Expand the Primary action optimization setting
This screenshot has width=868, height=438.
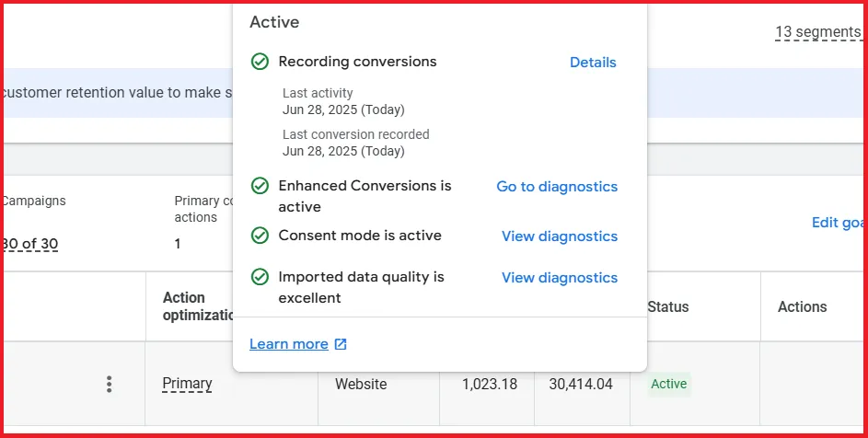point(187,384)
